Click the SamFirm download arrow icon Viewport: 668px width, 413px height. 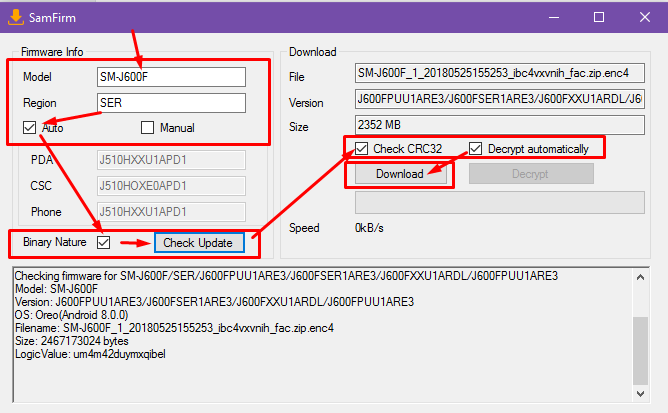coord(16,17)
